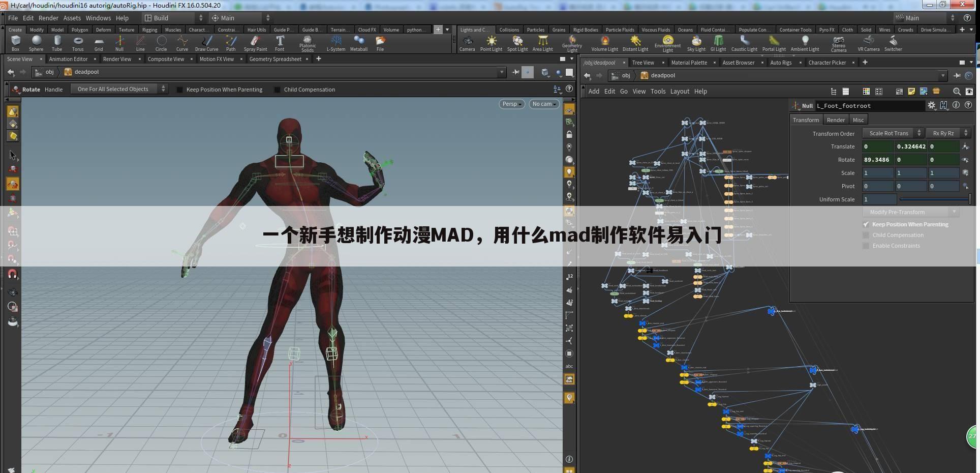Select the Spray Paint shelf tool
The height and width of the screenshot is (473, 980).
(x=255, y=43)
